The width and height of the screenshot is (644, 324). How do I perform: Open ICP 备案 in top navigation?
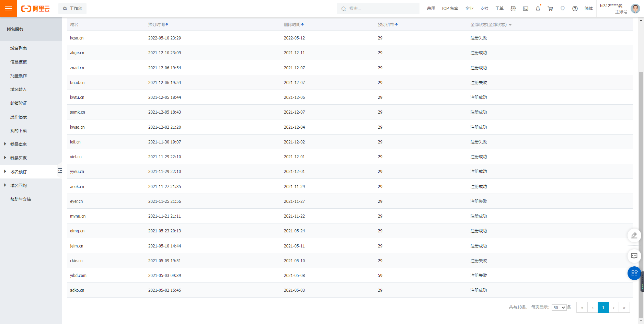[450, 9]
